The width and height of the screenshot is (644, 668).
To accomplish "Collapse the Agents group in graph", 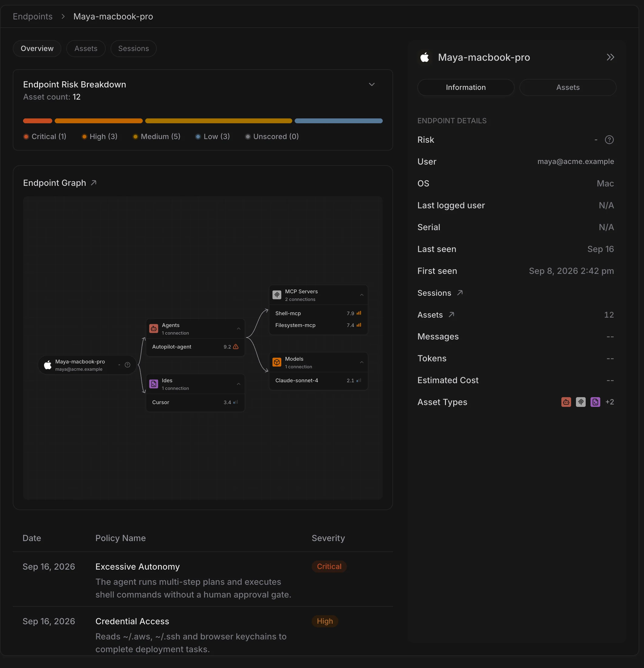I will tap(239, 329).
